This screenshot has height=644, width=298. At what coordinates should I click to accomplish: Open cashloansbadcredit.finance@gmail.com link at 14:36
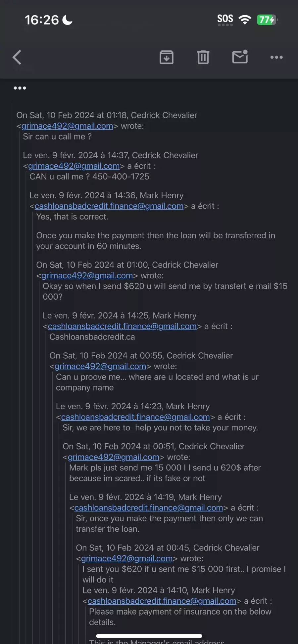click(109, 206)
